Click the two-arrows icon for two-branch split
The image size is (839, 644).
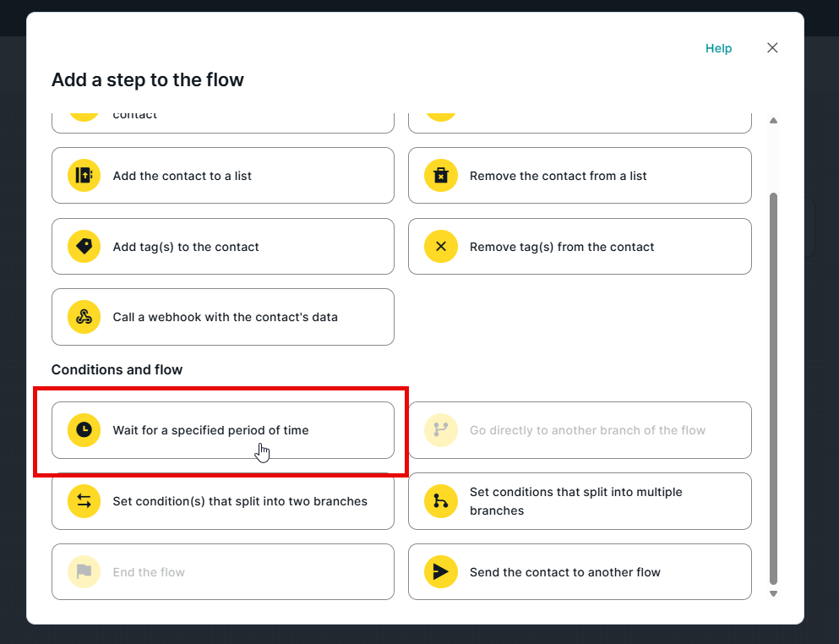coord(84,501)
